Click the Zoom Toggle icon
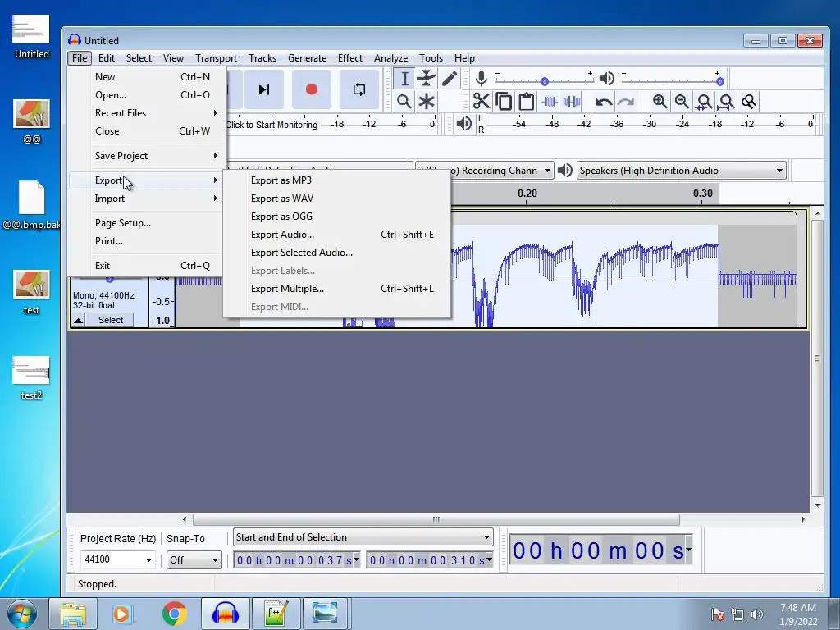The height and width of the screenshot is (630, 840). 748,101
